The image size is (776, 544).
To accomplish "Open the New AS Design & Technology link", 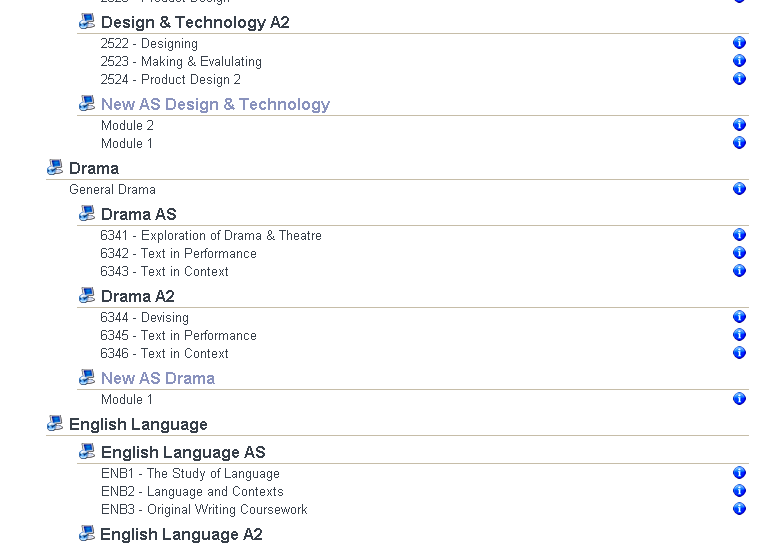I will pos(215,104).
